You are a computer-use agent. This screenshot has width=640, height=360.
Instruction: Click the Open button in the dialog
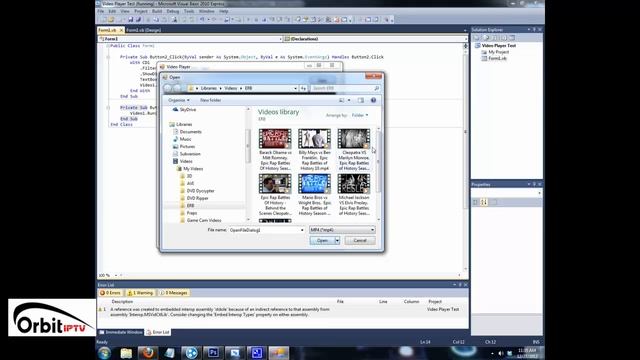click(322, 240)
